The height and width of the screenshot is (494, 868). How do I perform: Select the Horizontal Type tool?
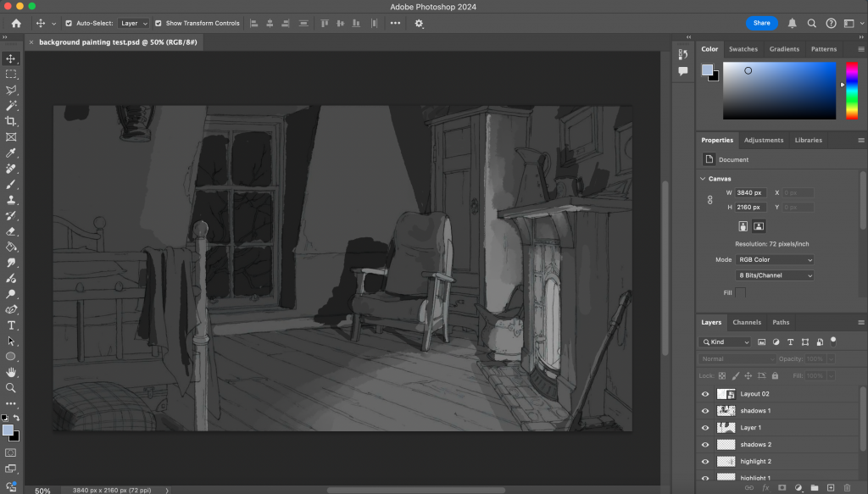(10, 325)
